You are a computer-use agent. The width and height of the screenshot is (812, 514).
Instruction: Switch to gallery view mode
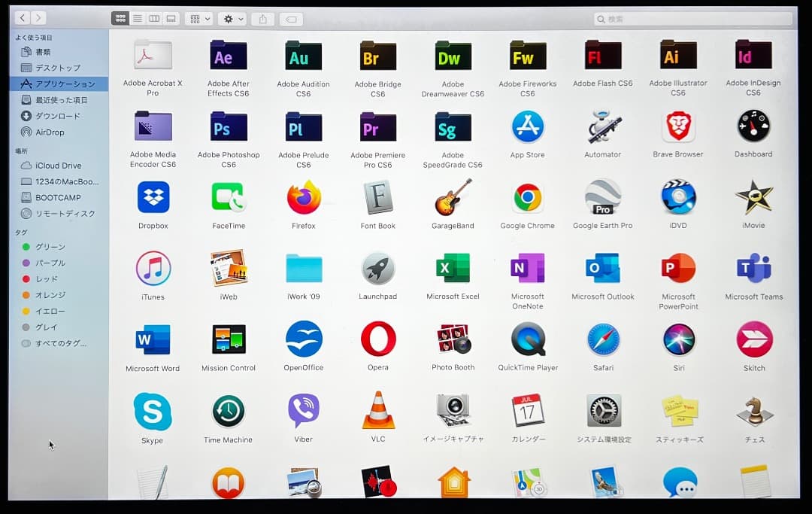(171, 19)
